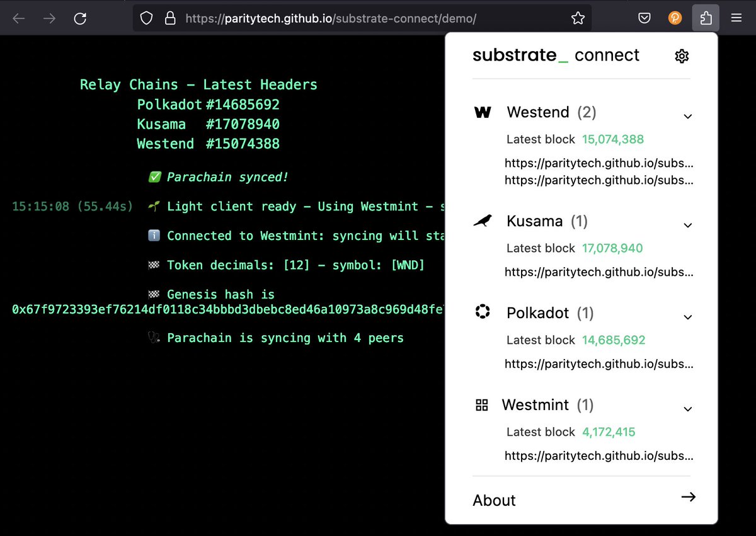Click Westmint's paritytech URL entry
Image resolution: width=756 pixels, height=536 pixels.
(x=599, y=456)
